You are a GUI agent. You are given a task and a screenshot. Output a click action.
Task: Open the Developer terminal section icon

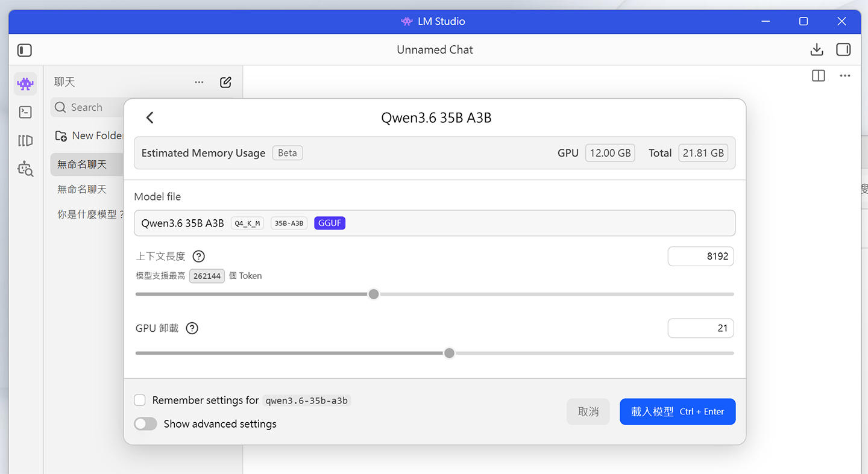(25, 112)
